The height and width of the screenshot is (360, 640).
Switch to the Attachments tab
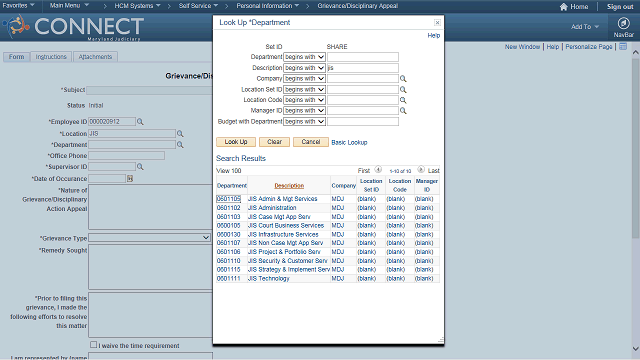[96, 57]
